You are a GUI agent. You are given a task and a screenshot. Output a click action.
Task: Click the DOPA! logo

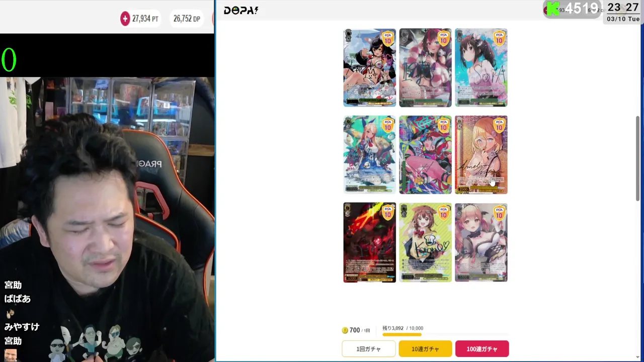241,10
